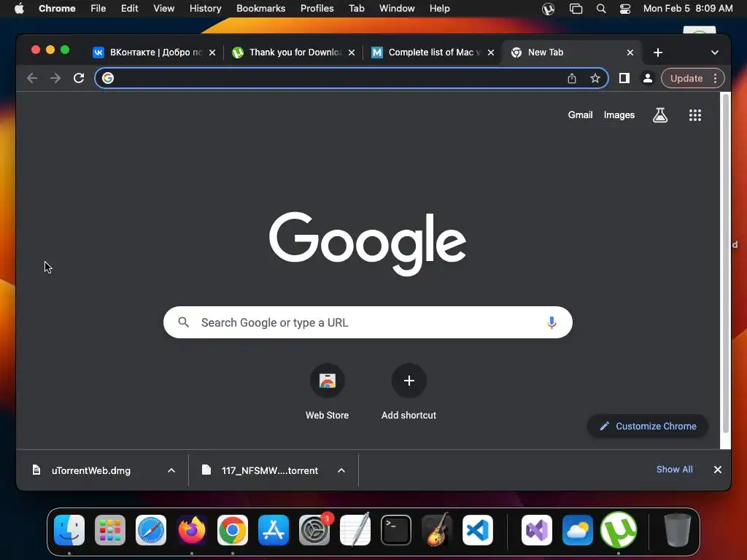
Task: Open the three-dot Chrome menu
Action: [x=715, y=78]
